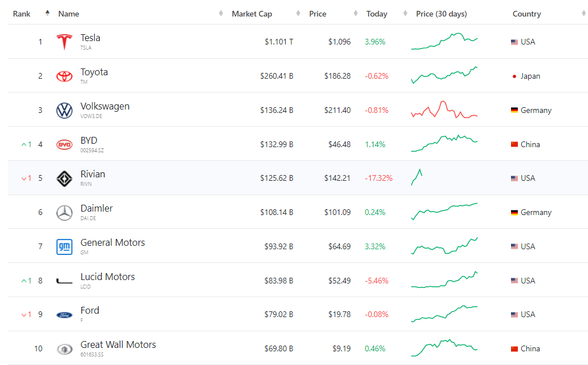Click Rivian's -17.32% daily change
This screenshot has height=365, width=588.
pos(379,178)
